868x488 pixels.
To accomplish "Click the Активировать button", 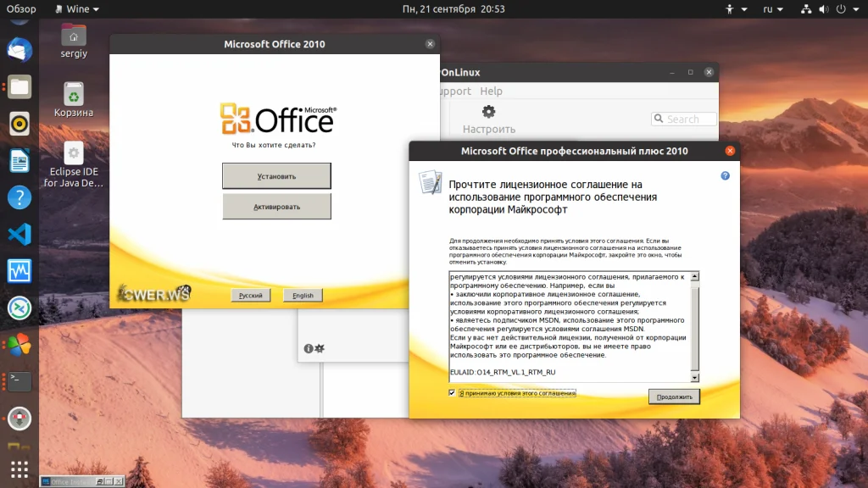I will click(x=277, y=207).
